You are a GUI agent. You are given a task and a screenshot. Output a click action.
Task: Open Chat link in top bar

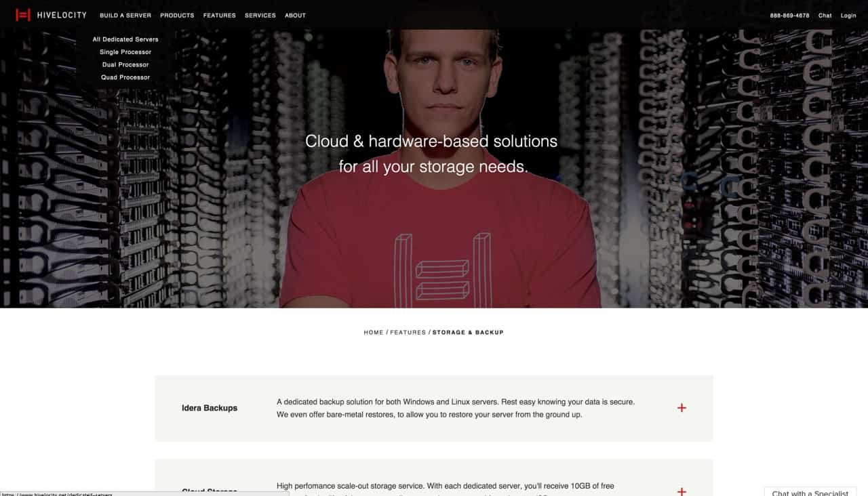click(825, 15)
